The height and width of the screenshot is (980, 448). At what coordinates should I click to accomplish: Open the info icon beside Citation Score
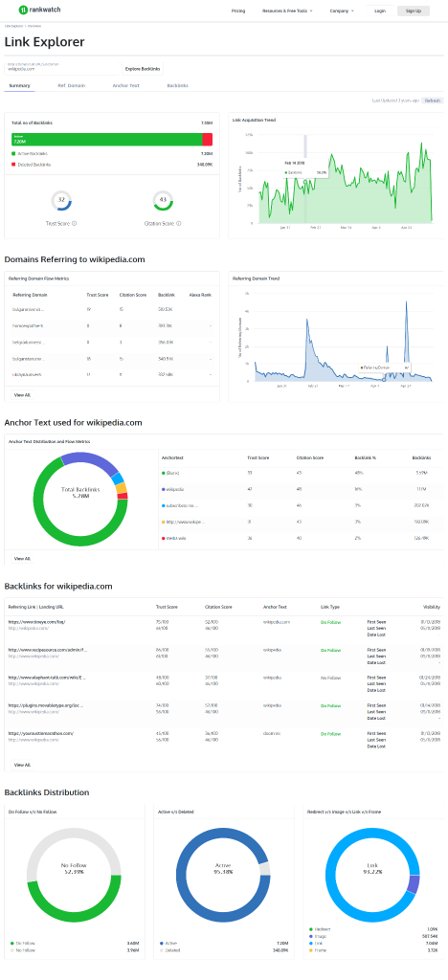point(179,223)
